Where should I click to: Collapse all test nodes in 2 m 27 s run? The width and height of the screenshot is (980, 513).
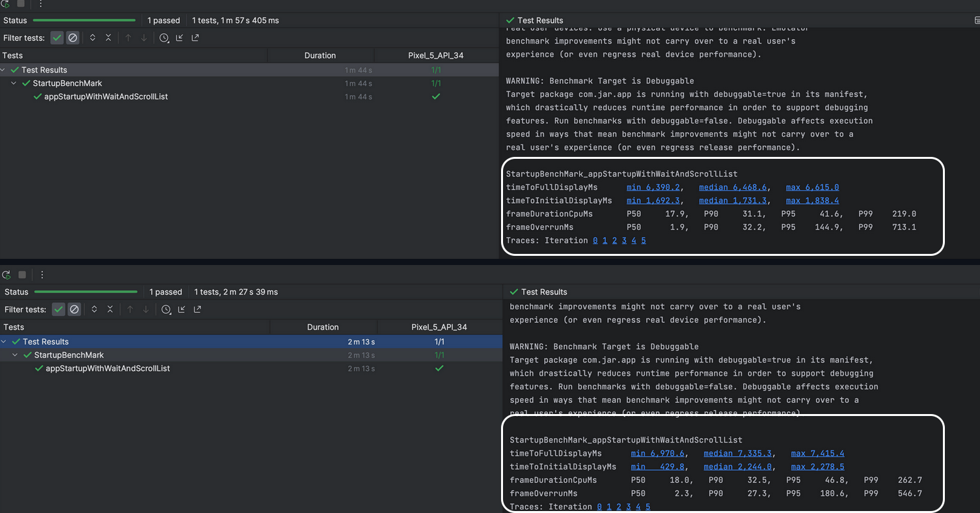click(x=110, y=309)
